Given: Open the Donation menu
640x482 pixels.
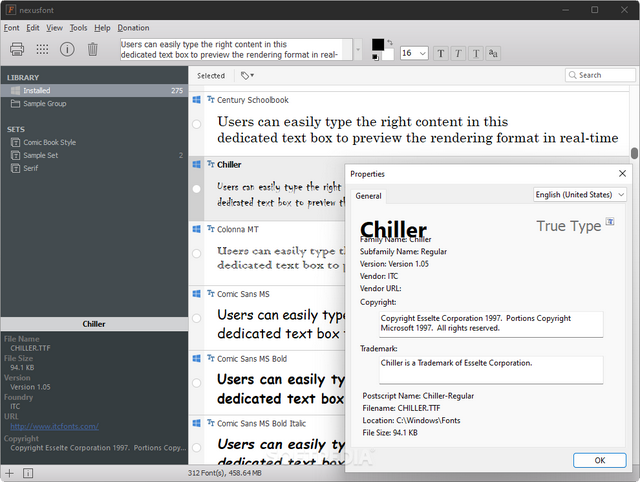Looking at the screenshot, I should tap(133, 28).
